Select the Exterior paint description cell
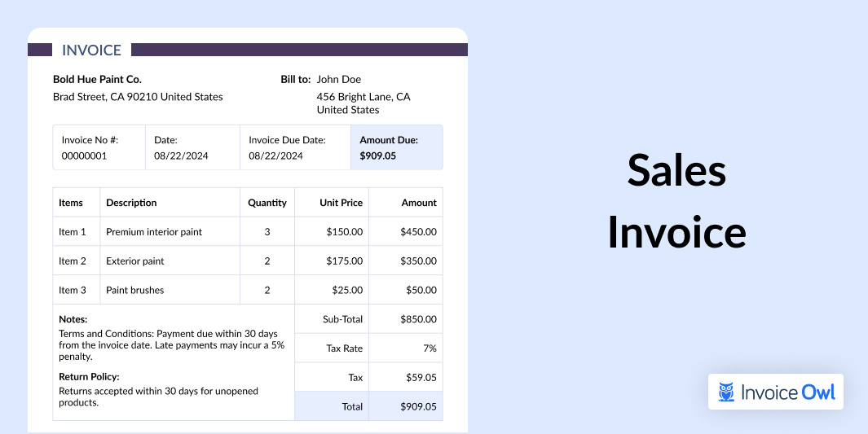The height and width of the screenshot is (434, 868). coord(135,261)
